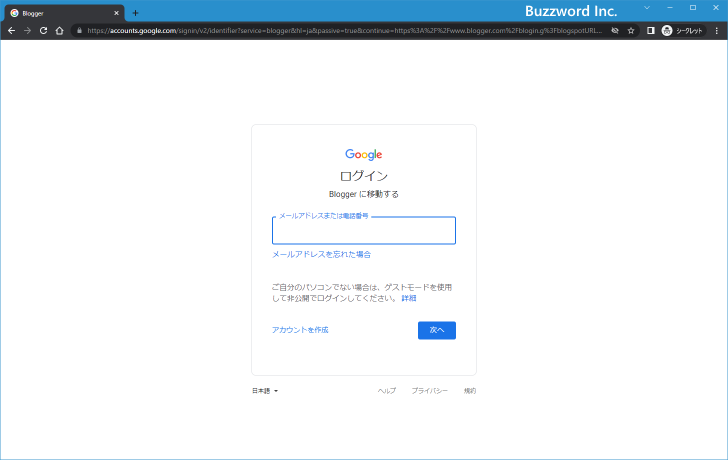Click the 'Blogger に移動する' text

[364, 194]
